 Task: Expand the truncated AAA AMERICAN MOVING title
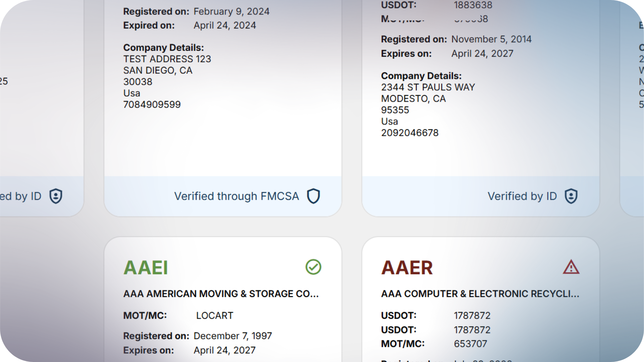221,294
